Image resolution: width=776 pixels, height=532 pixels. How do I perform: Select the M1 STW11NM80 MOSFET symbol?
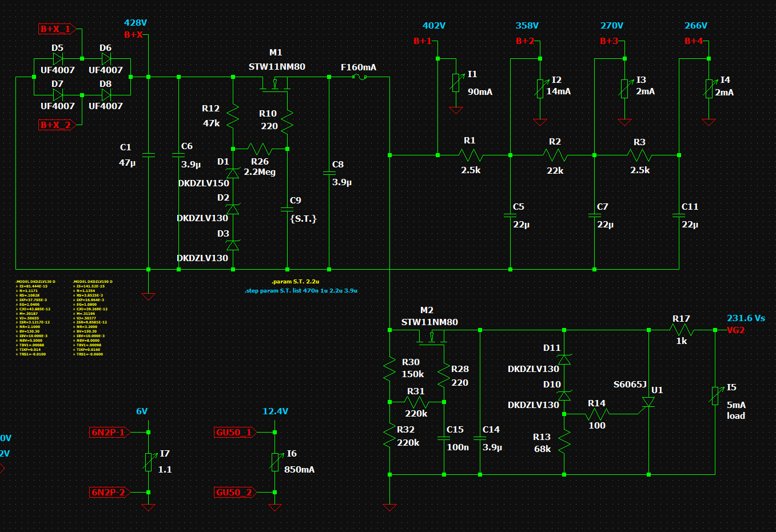(x=275, y=85)
